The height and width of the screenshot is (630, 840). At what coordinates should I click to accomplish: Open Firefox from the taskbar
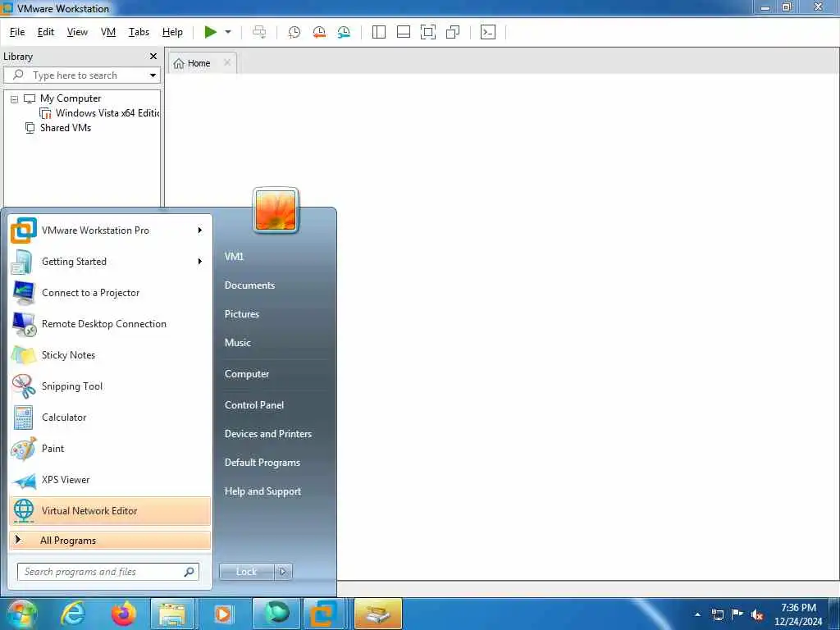(x=123, y=614)
